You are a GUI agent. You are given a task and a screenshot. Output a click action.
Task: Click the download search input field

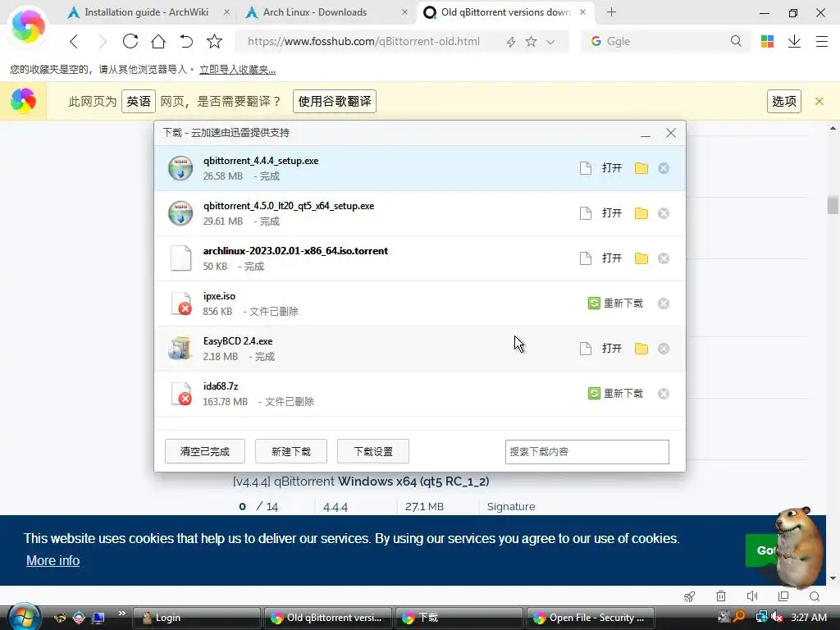click(x=587, y=452)
